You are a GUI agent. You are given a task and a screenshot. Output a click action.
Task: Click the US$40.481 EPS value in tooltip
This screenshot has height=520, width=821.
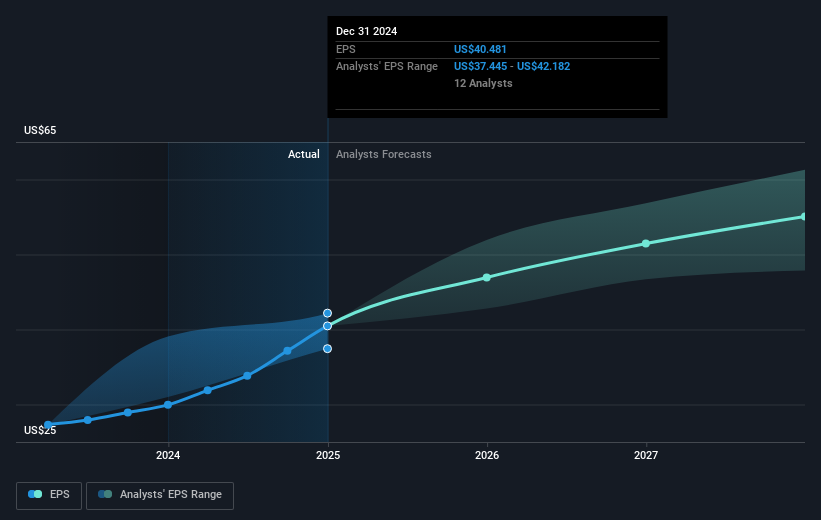[x=480, y=49]
